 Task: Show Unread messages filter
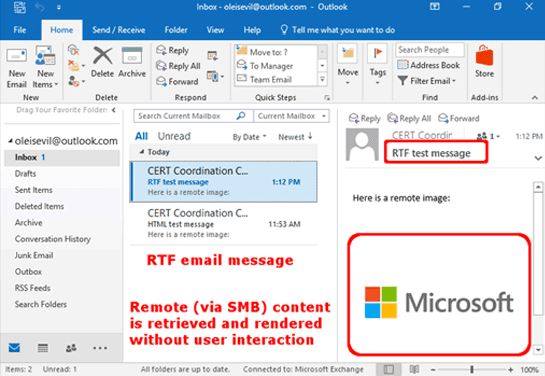coord(174,136)
